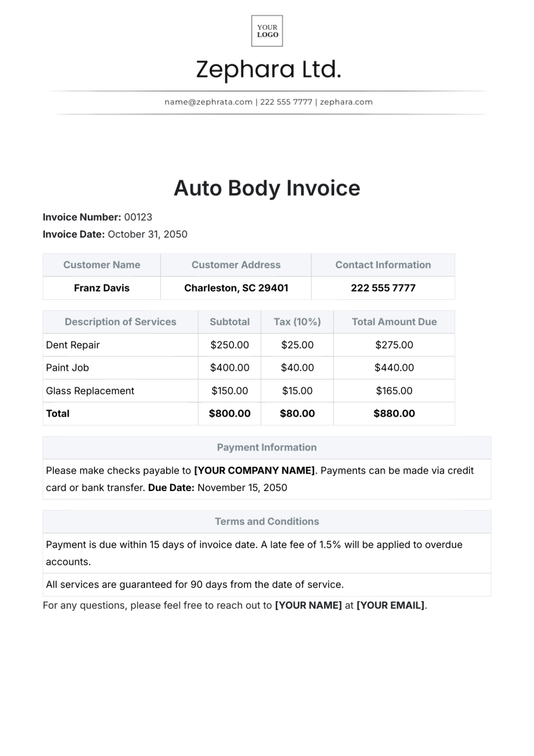534x756 pixels.
Task: Click the name@zephrata.com contact line
Action: (x=268, y=102)
